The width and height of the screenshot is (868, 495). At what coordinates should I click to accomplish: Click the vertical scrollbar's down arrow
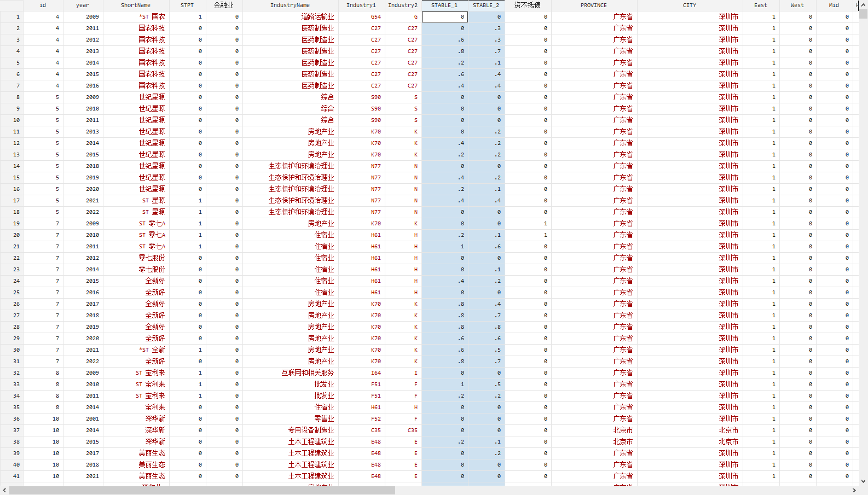coord(864,481)
